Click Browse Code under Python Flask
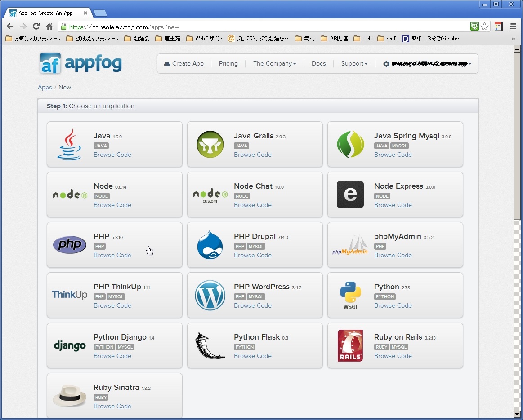The height and width of the screenshot is (420, 523). click(x=252, y=356)
